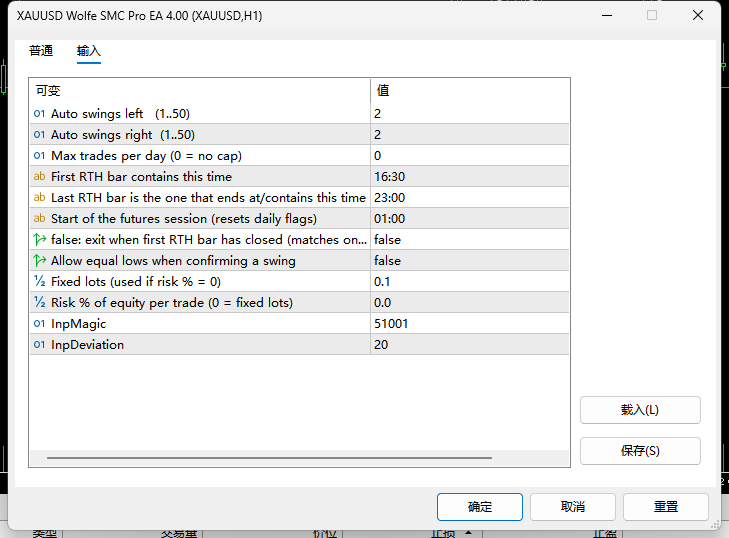Click the integer icon beside Max trades per day
The height and width of the screenshot is (538, 729).
click(40, 155)
